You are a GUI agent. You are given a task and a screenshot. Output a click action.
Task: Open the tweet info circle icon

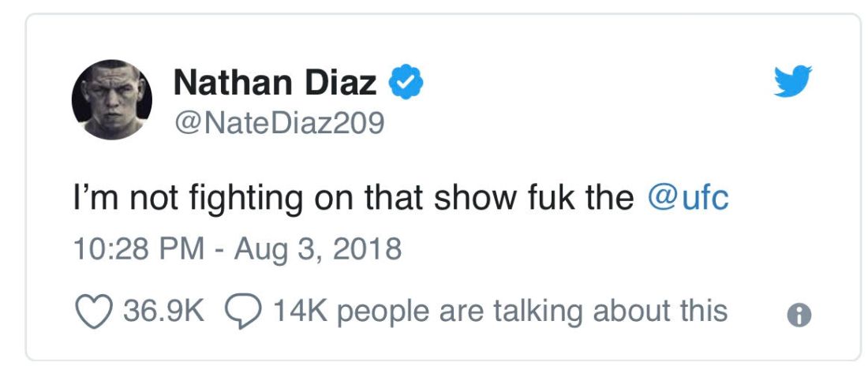point(799,315)
